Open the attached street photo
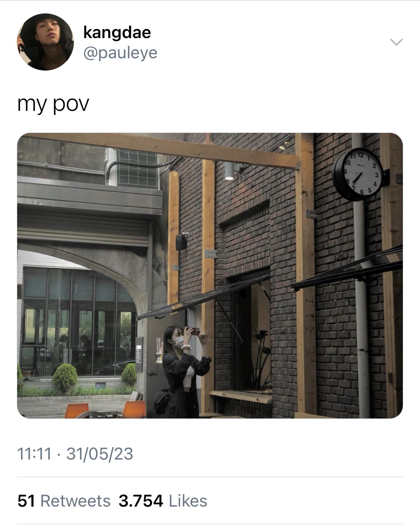The image size is (420, 526). [210, 276]
